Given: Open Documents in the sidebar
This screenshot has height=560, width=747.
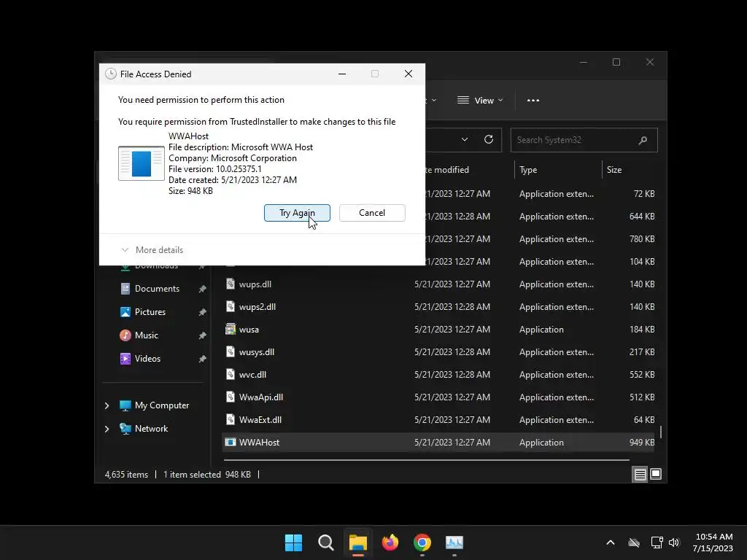Looking at the screenshot, I should coord(157,289).
